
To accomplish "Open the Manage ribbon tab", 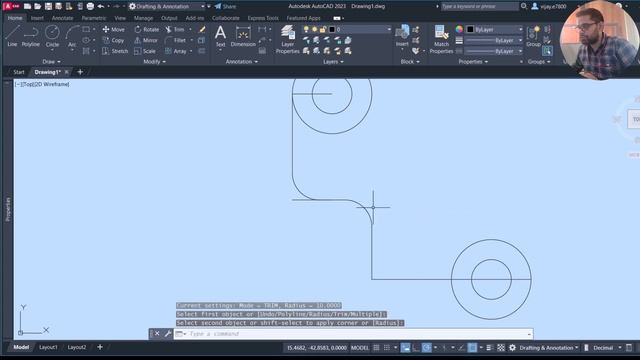I will (144, 18).
